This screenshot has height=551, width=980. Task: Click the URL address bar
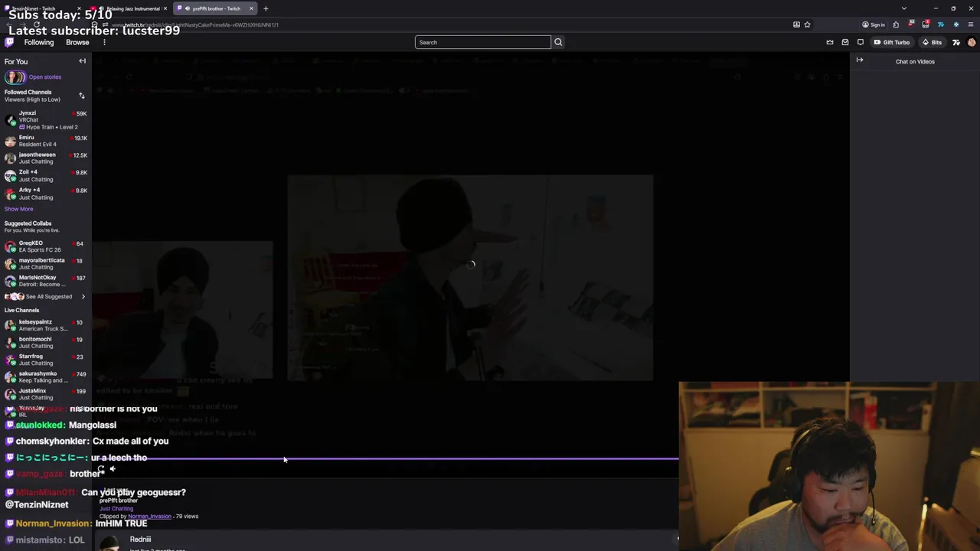click(444, 24)
